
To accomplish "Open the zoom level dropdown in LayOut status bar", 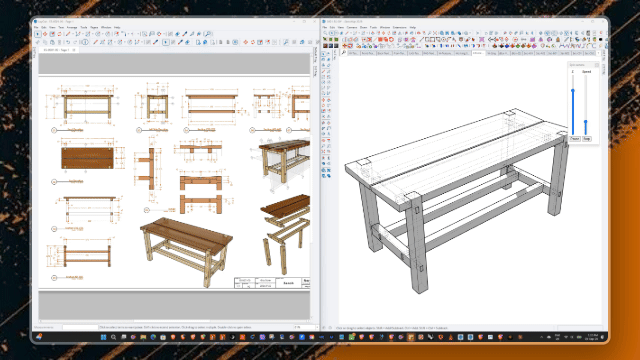I will coord(305,327).
